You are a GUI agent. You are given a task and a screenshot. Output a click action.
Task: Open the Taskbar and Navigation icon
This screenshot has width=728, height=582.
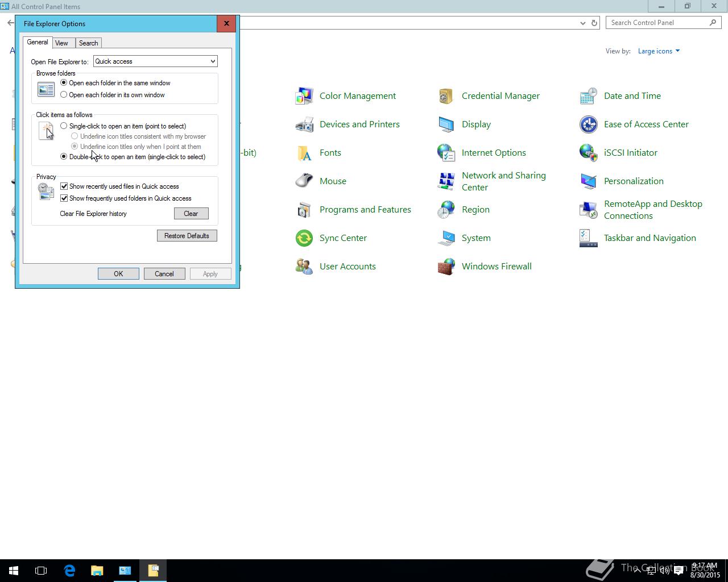pos(589,238)
